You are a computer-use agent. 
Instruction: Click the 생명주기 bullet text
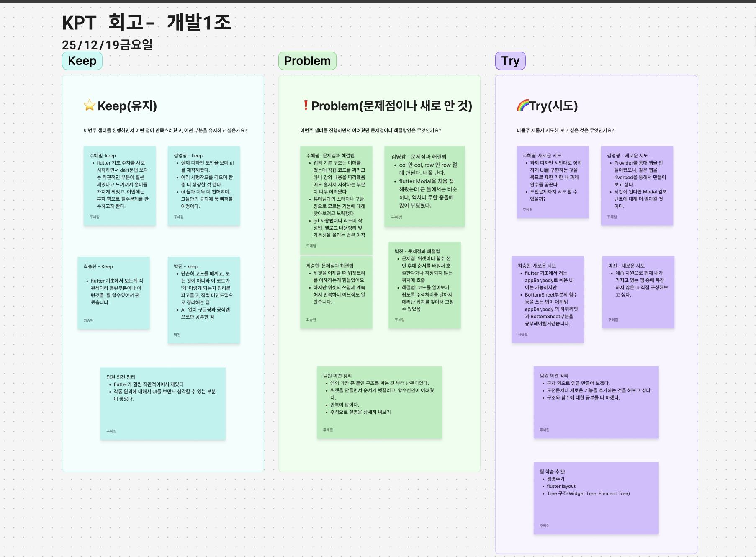555,479
